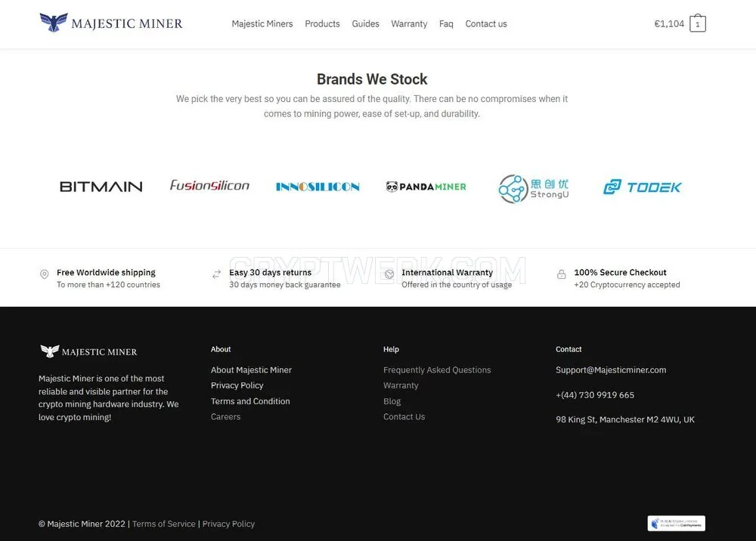Click the International Warranty heading
The width and height of the screenshot is (756, 541).
(x=447, y=272)
